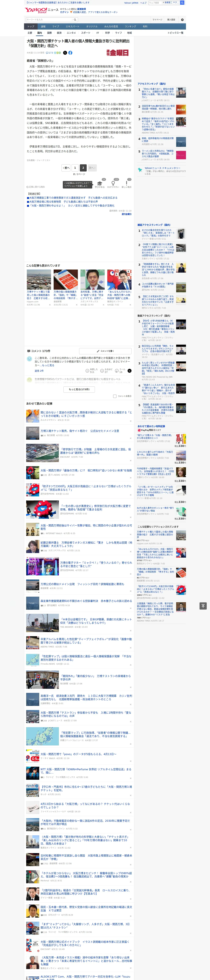Viewport: 210px width, 980px height.
Task: Open related link 大阪万博建設工事での爆発事故
Action: pos(73,198)
